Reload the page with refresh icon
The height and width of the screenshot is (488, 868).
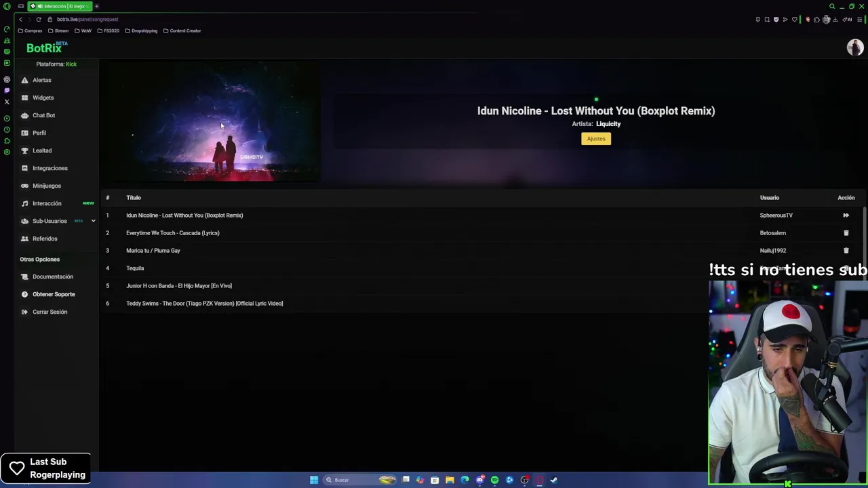point(39,20)
